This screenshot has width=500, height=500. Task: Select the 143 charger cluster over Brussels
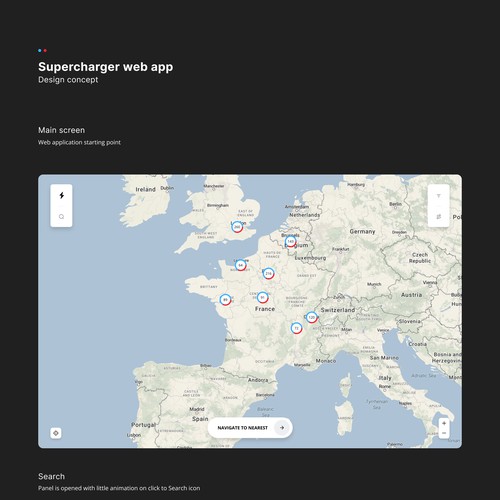click(x=291, y=241)
